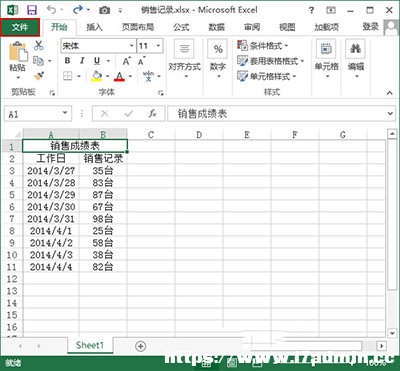Switch to the 数据 data tab
This screenshot has height=371, width=400.
click(217, 27)
